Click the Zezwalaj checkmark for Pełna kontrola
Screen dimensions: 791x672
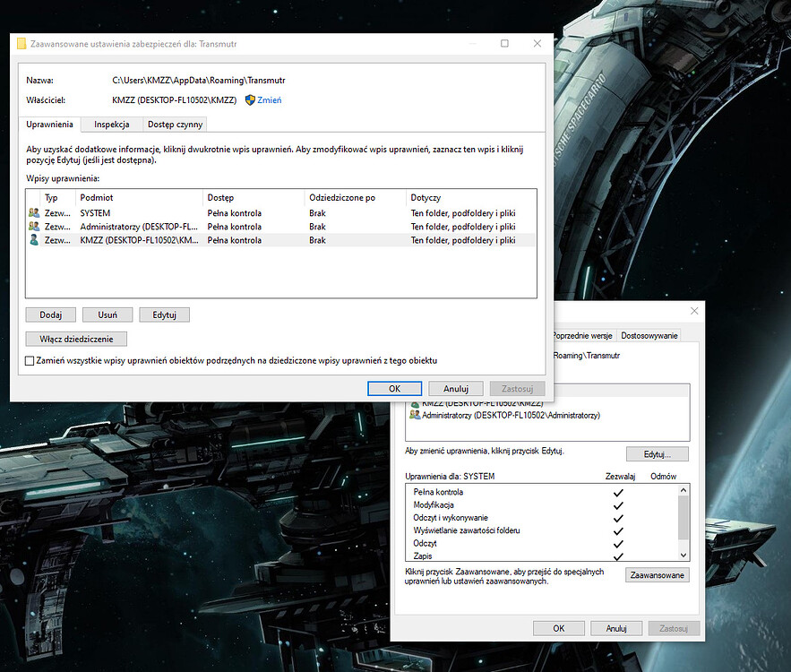[617, 492]
